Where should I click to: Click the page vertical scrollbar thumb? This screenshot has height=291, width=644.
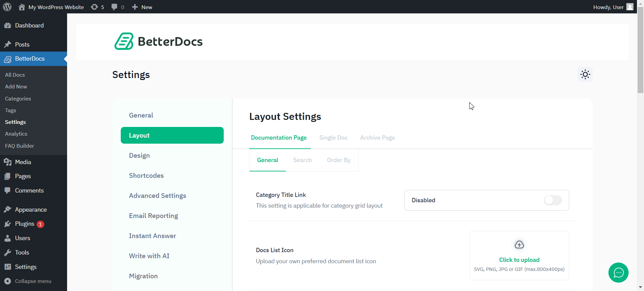click(x=640, y=50)
